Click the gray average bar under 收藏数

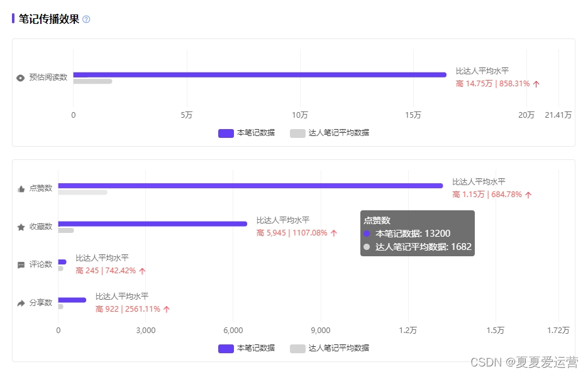[x=66, y=230]
